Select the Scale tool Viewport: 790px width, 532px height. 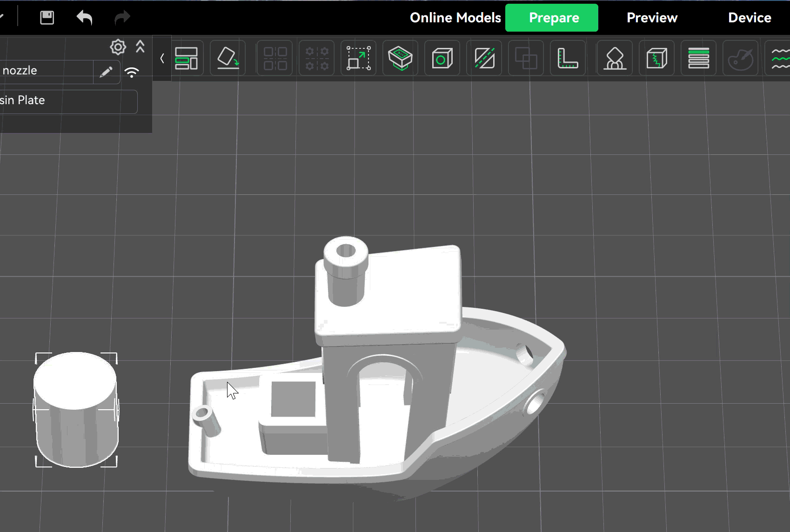359,58
